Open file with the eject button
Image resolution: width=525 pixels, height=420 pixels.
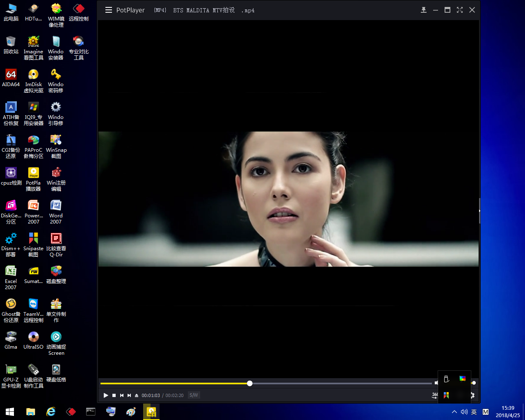tap(137, 395)
